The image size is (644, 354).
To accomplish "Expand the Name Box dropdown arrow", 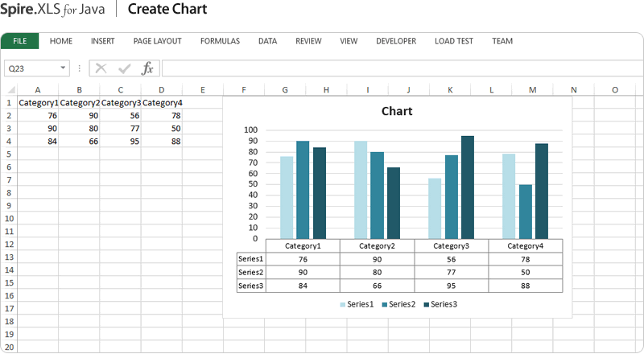I will click(x=64, y=68).
